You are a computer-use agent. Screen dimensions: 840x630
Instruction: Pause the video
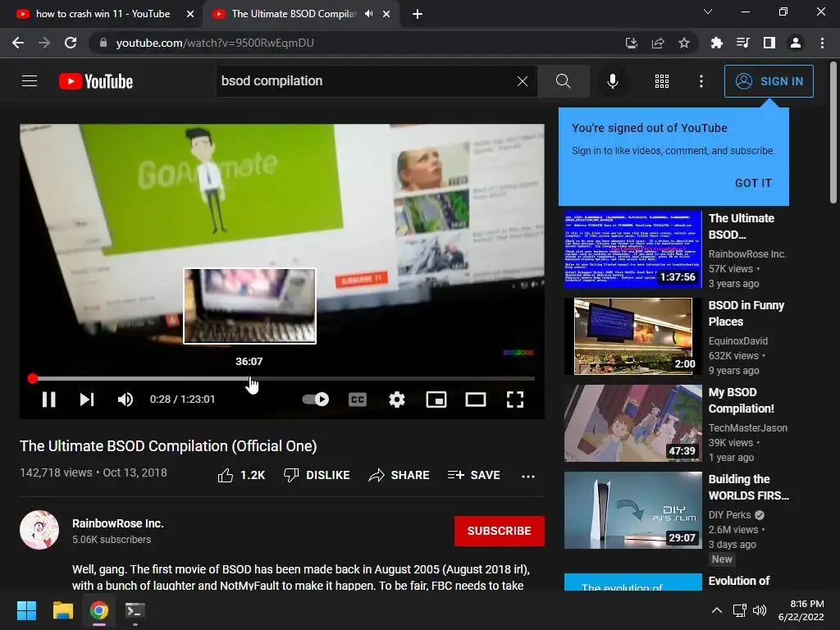(x=48, y=399)
